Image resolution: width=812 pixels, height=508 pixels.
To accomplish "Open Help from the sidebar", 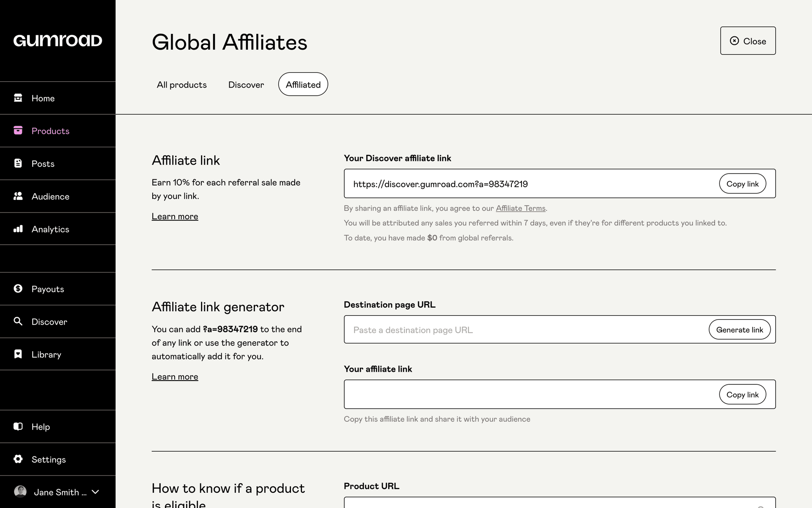I will coord(58,426).
